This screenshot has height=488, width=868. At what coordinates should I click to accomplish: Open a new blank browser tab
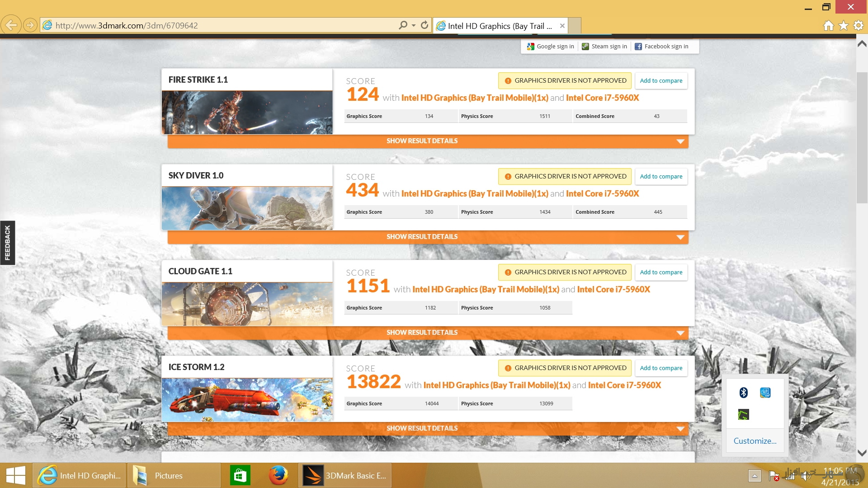coord(574,26)
